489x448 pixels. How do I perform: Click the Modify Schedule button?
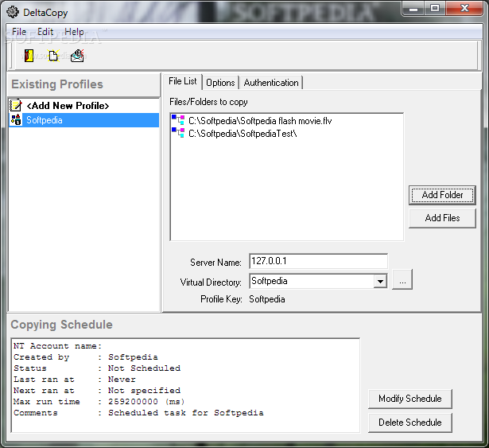(x=410, y=399)
